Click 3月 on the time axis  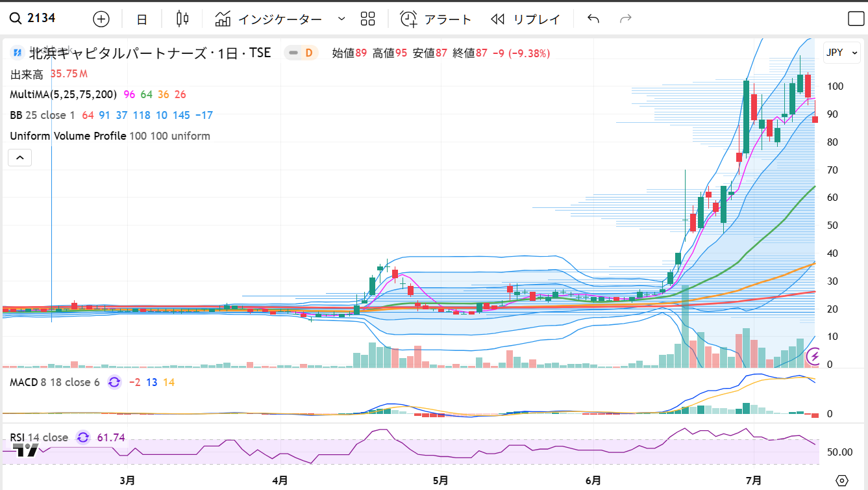tap(128, 481)
